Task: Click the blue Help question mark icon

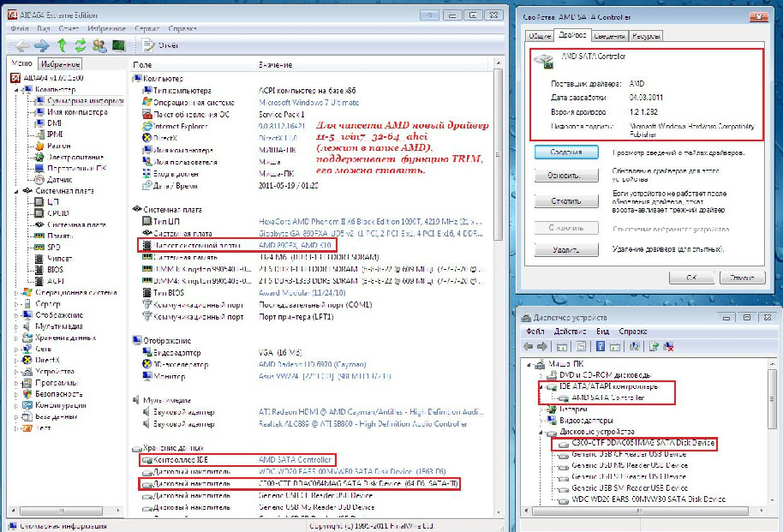Action: pos(601,346)
